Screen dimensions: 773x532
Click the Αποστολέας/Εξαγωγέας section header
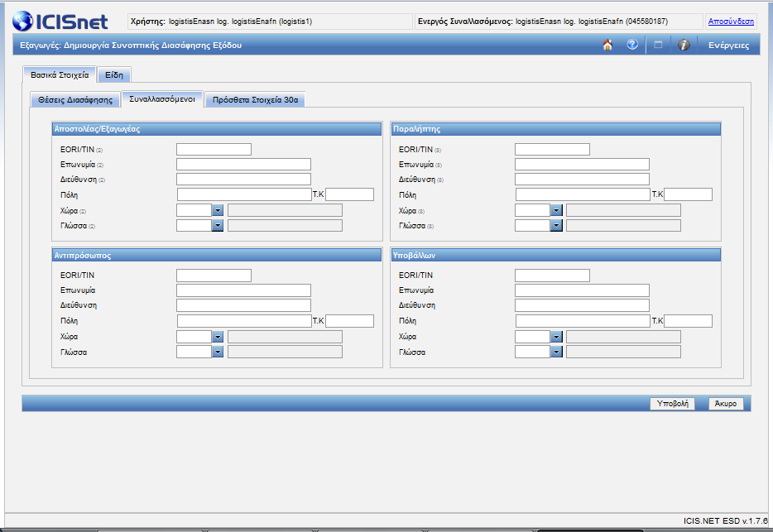coord(217,129)
